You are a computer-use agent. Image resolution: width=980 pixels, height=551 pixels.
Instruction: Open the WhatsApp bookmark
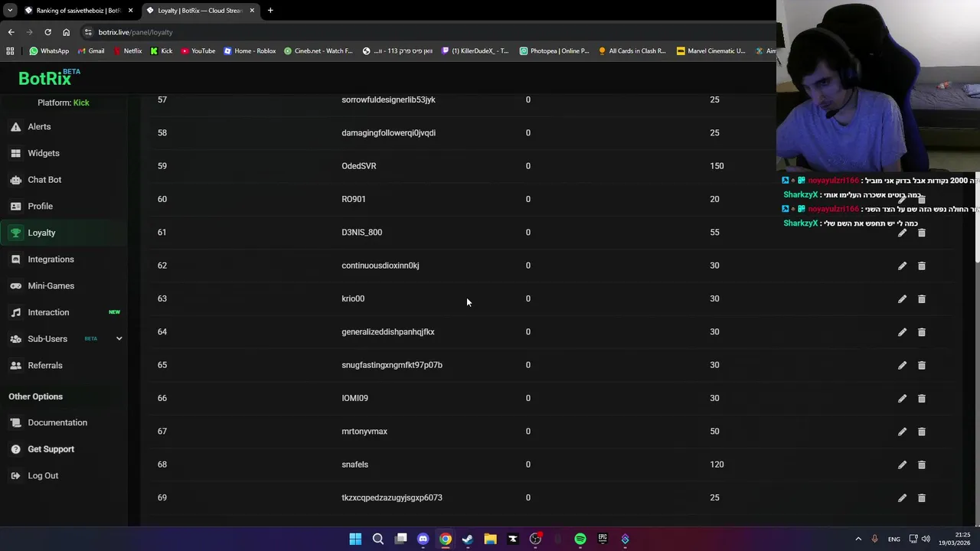click(x=49, y=51)
